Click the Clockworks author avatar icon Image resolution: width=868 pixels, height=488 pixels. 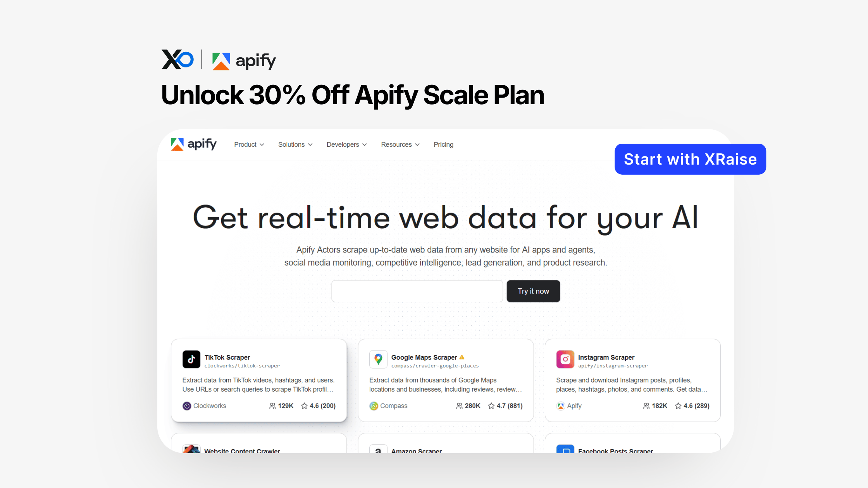point(187,406)
